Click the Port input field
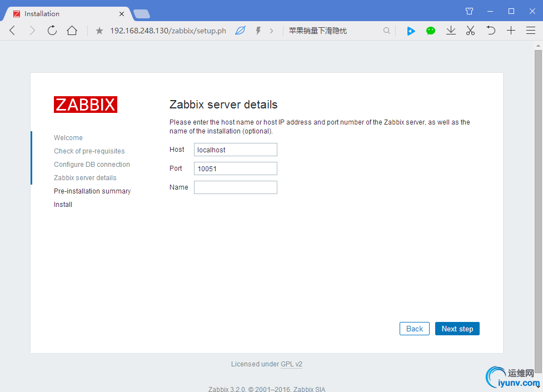 point(236,168)
